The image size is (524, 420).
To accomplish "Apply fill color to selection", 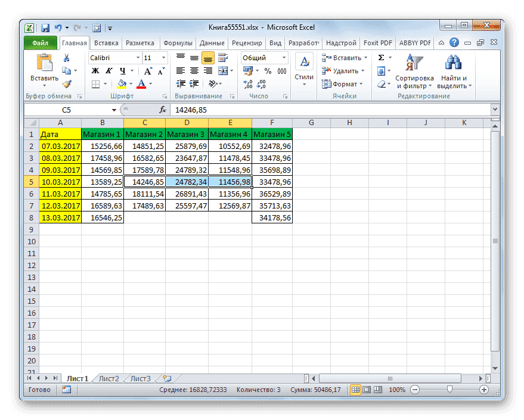I will [x=122, y=83].
